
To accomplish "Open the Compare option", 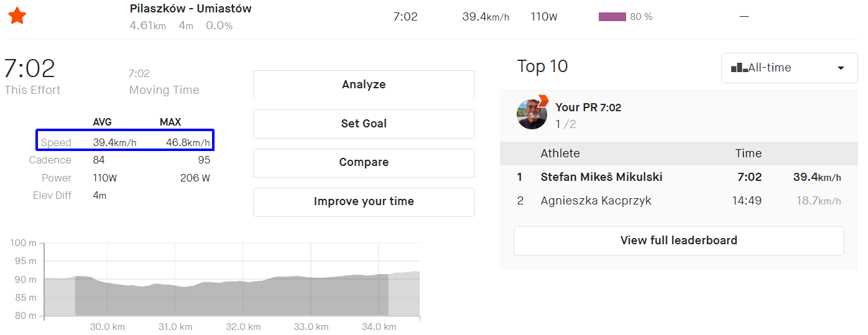I will click(364, 162).
